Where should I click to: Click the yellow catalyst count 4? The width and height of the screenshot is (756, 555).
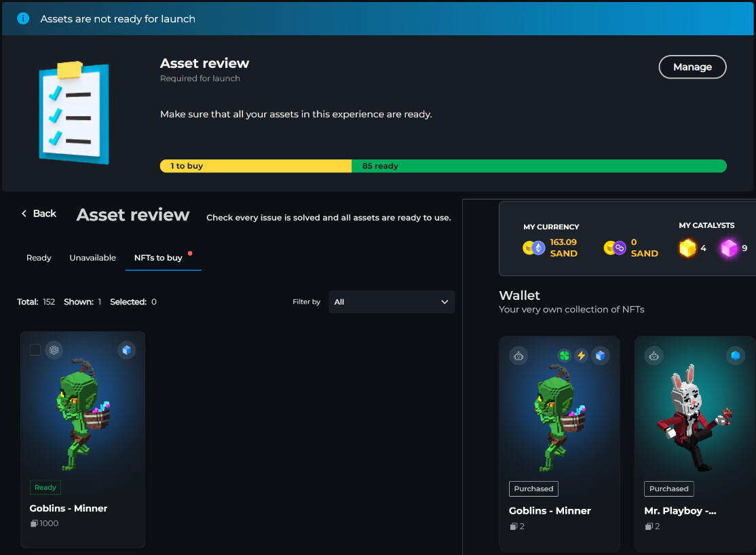(703, 248)
